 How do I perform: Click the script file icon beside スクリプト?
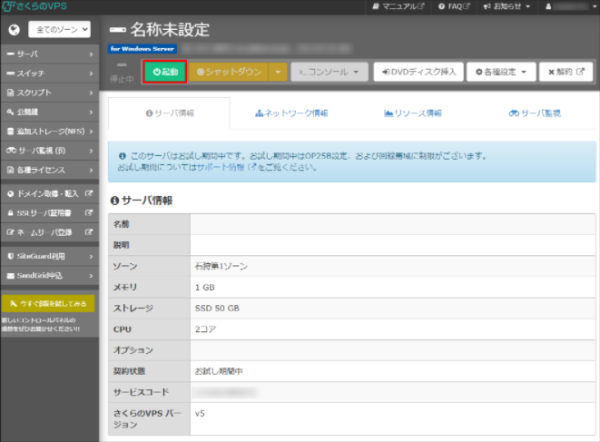pyautogui.click(x=10, y=93)
